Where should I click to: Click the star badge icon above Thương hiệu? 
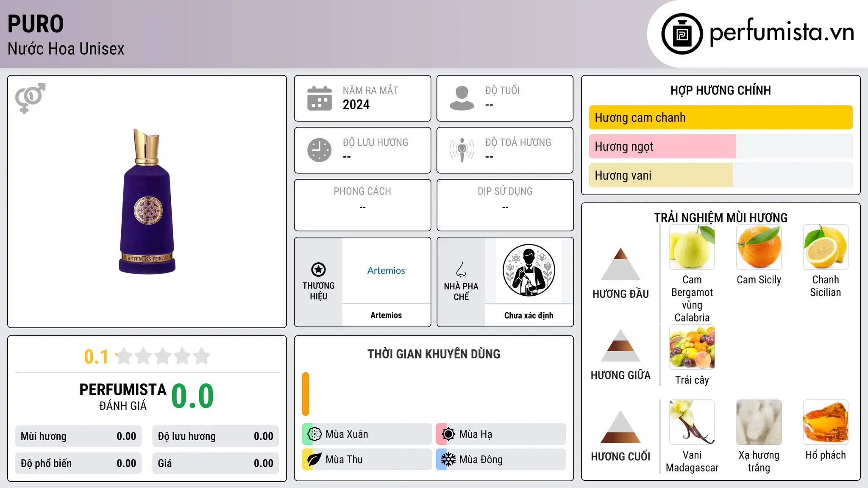318,269
